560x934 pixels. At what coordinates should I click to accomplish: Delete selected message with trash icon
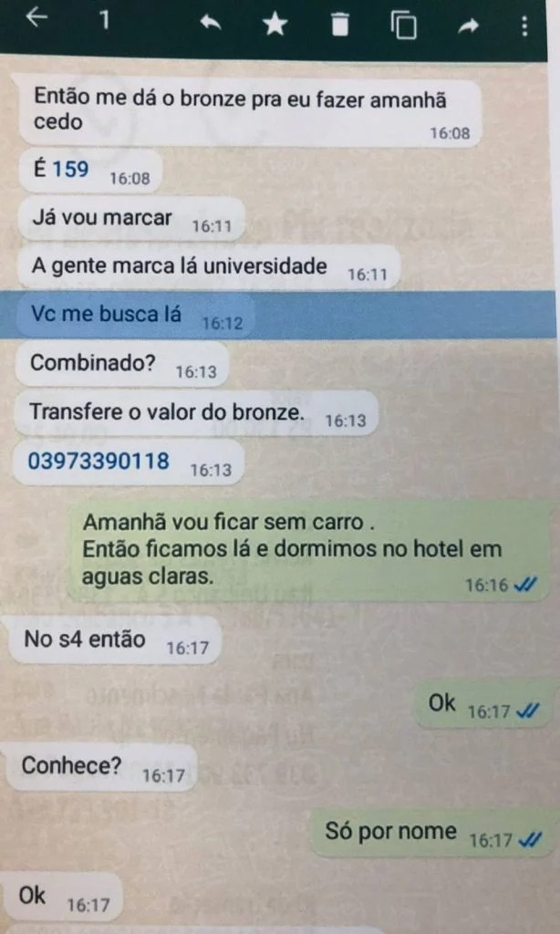coord(339,25)
